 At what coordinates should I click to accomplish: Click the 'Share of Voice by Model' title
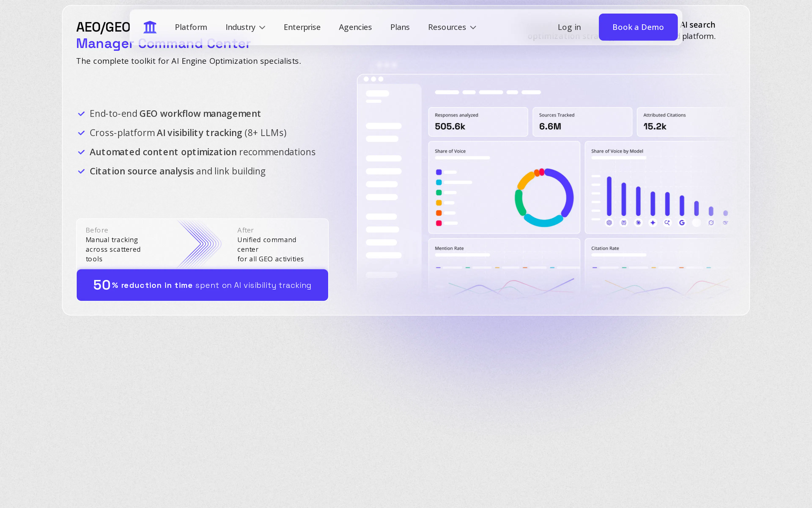click(x=617, y=151)
